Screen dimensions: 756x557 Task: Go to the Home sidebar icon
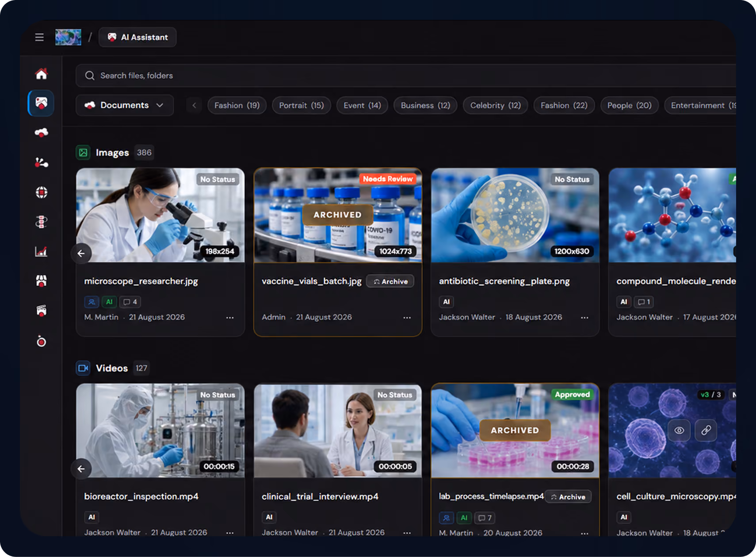tap(41, 73)
